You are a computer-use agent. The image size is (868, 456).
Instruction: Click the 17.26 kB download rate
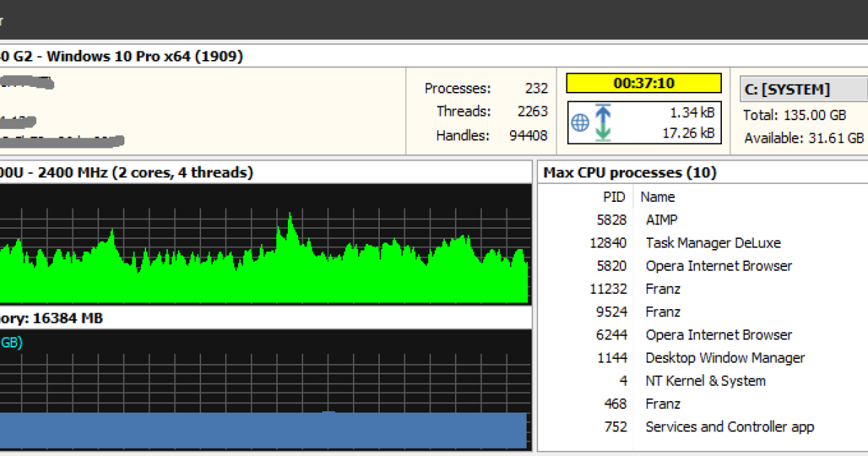[x=689, y=133]
